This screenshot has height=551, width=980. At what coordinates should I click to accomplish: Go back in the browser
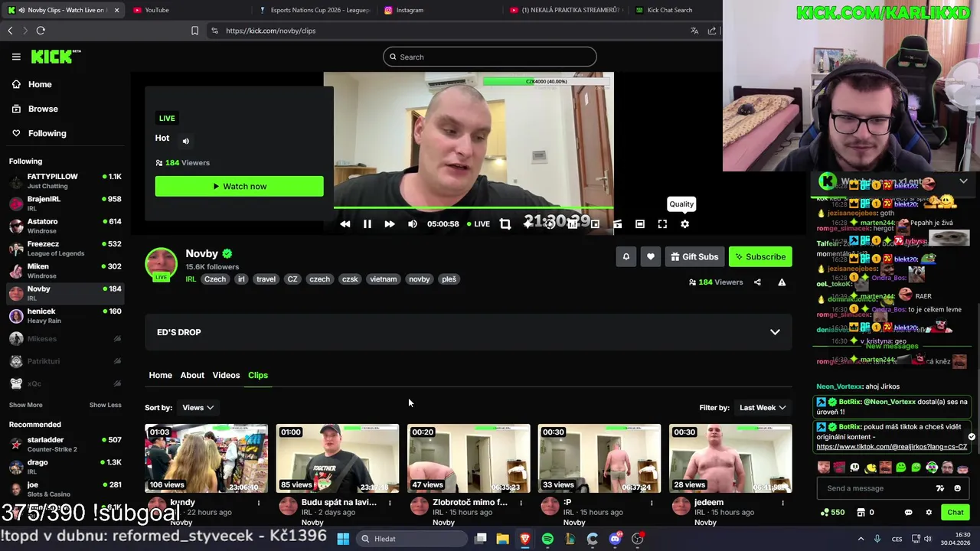point(10,31)
